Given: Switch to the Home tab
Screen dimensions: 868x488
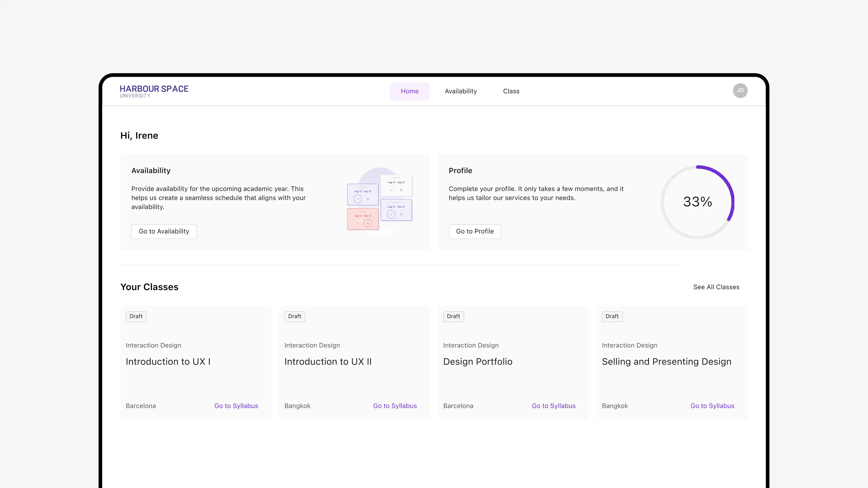Looking at the screenshot, I should click(x=409, y=91).
